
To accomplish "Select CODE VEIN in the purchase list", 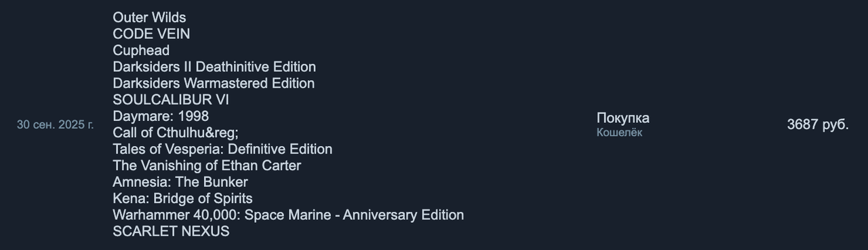I will coord(151,34).
